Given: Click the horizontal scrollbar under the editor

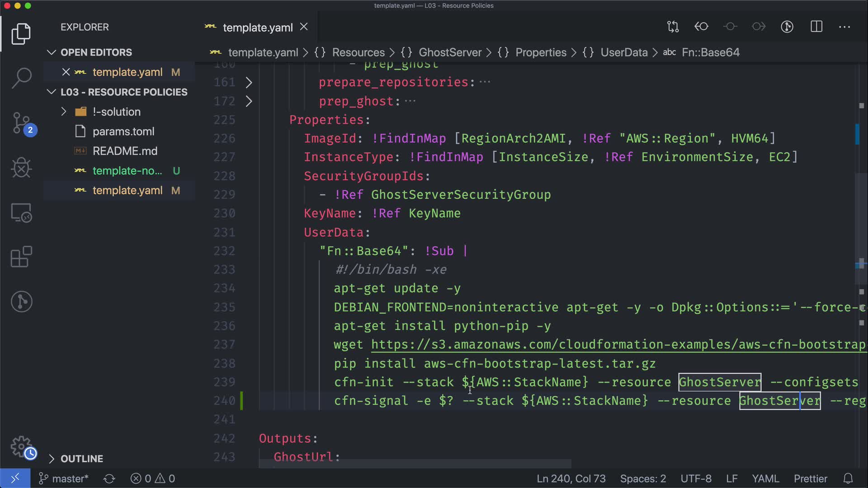Looking at the screenshot, I should [415, 464].
